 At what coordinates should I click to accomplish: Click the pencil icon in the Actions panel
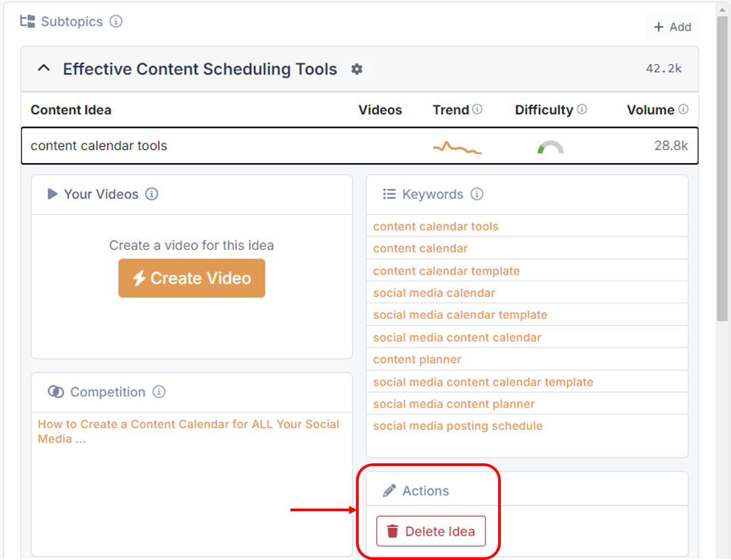tap(391, 490)
